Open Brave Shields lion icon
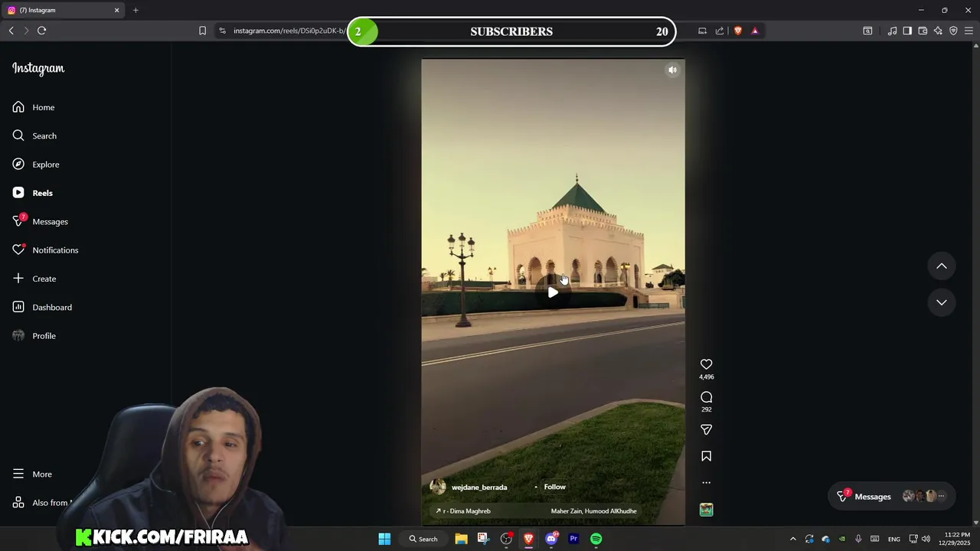The height and width of the screenshot is (551, 980). (738, 31)
